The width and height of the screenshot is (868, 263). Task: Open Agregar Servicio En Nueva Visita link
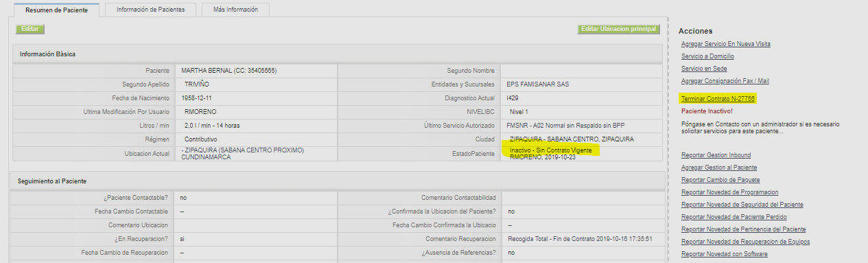click(725, 44)
